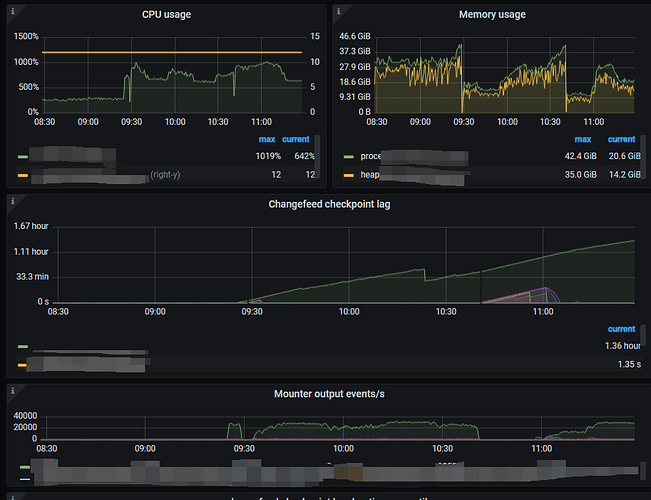Sort Memory usage legend by max column

click(583, 139)
